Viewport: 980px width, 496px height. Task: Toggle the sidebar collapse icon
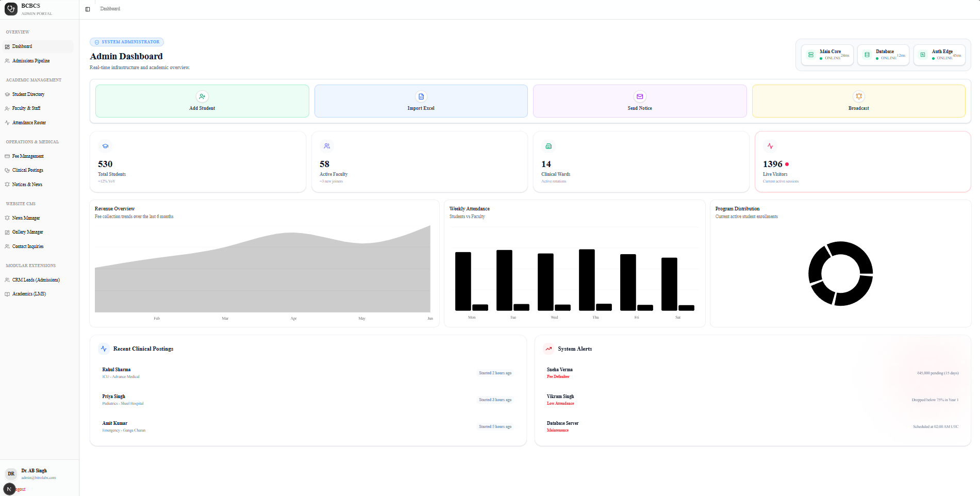88,9
